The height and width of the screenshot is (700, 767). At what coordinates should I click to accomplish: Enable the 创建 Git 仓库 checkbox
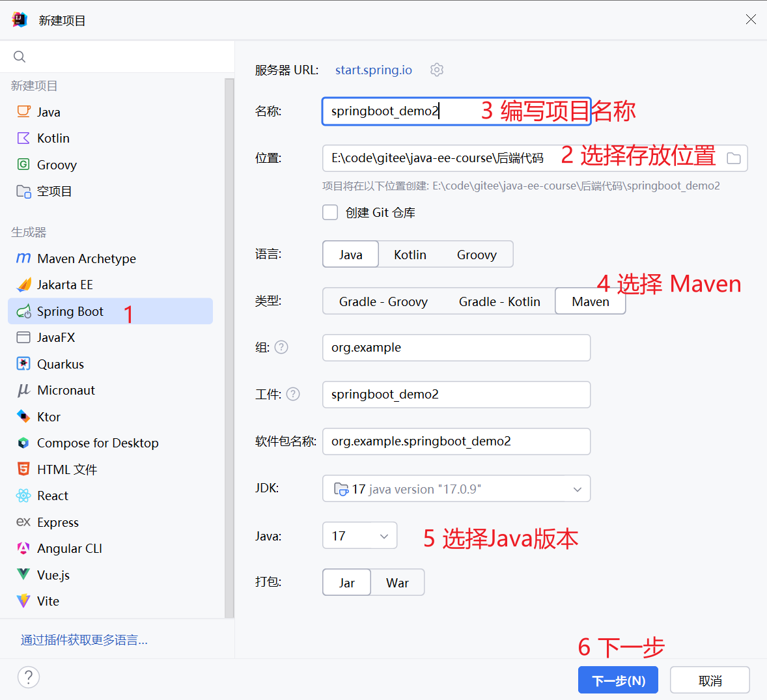[330, 212]
